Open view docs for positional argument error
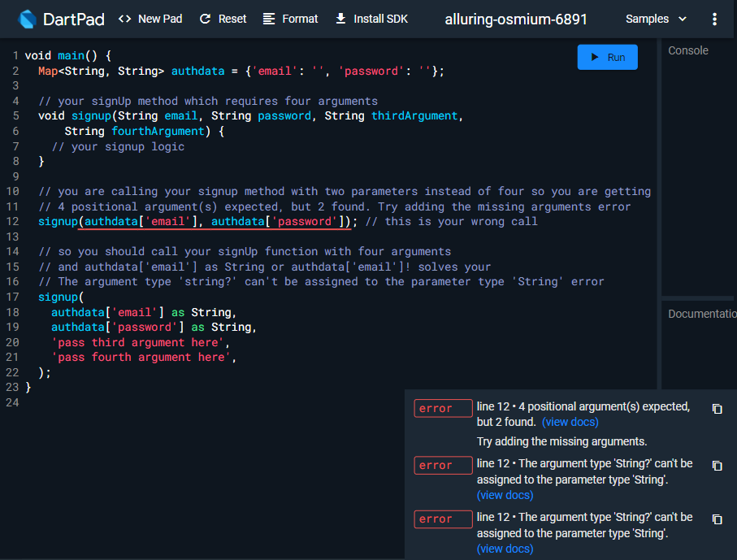 point(570,422)
